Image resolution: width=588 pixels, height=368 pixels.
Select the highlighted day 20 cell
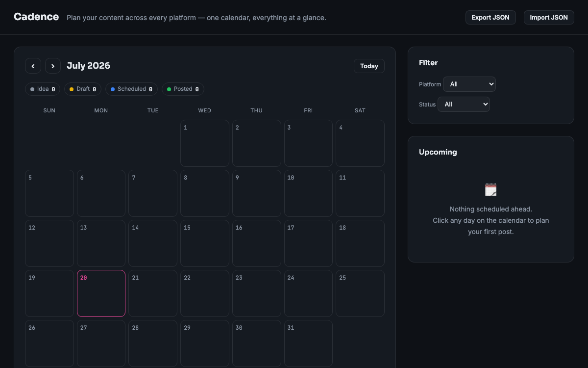click(x=101, y=293)
